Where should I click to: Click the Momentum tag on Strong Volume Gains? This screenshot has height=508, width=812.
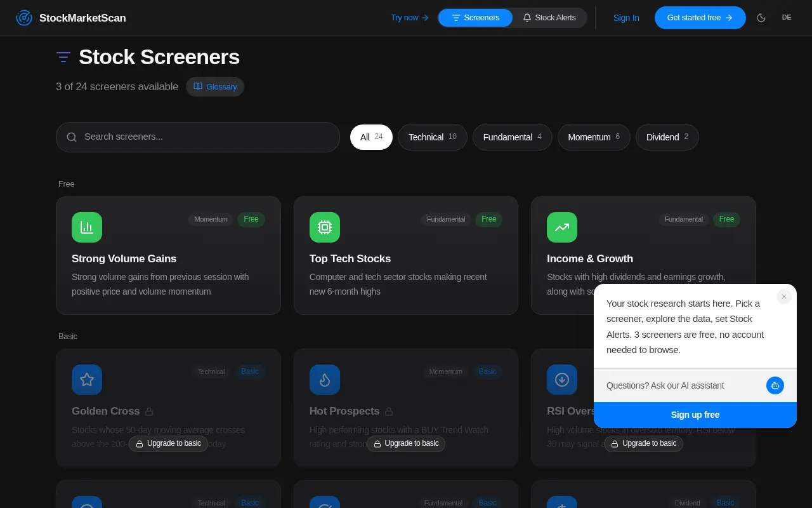pyautogui.click(x=211, y=219)
